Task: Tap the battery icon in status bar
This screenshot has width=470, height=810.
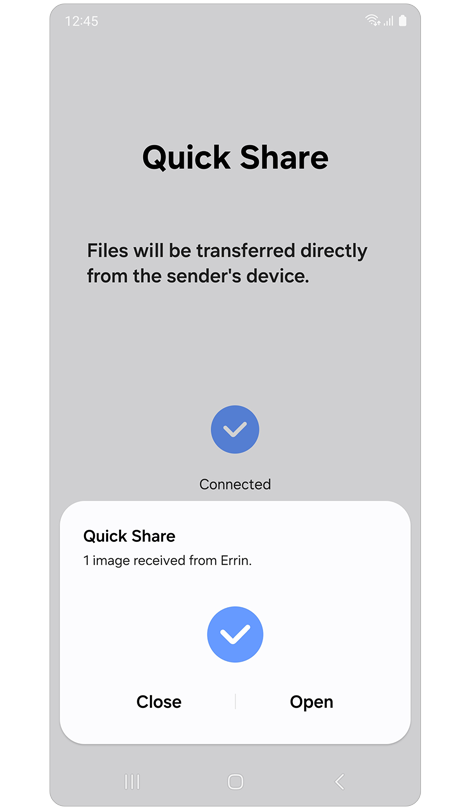Action: coord(403,21)
